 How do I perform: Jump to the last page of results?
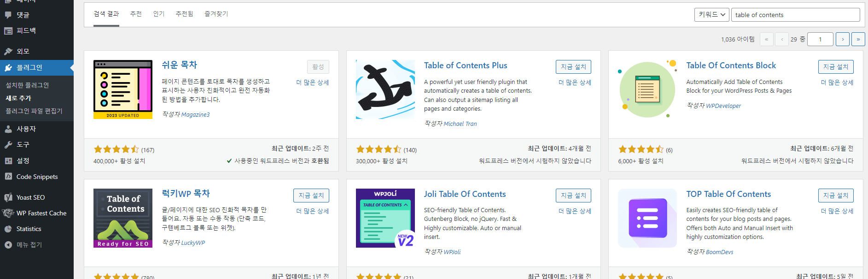tap(858, 39)
